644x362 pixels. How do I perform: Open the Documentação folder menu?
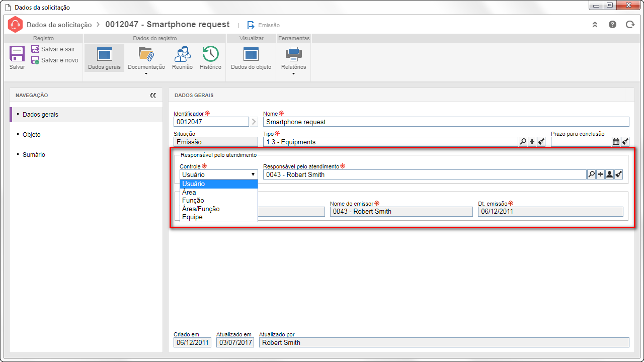coord(146,60)
